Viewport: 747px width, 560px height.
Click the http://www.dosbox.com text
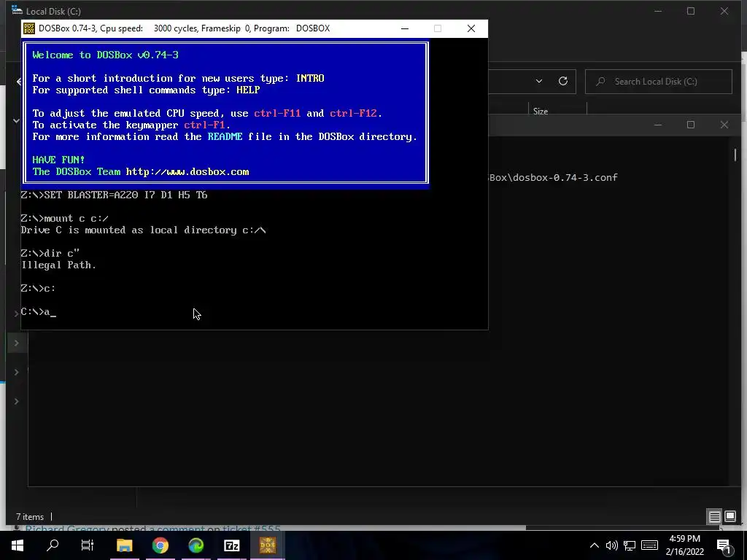point(187,172)
